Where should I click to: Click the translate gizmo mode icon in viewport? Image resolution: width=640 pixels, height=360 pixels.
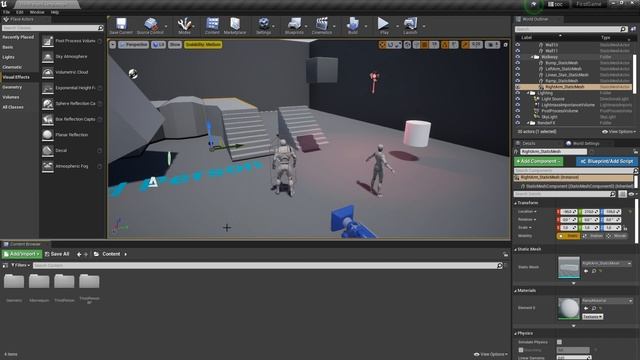[x=382, y=45]
